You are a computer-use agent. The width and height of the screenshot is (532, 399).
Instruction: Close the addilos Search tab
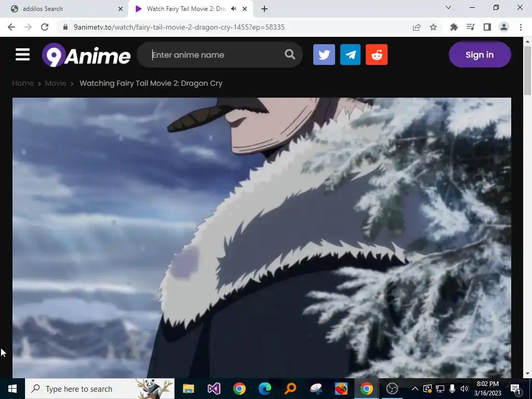tap(121, 9)
